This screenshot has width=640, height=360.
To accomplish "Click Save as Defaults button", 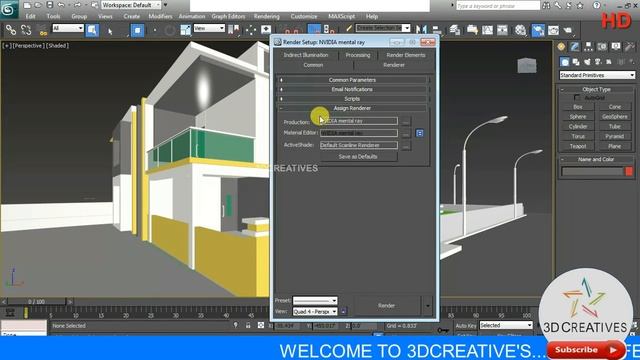I will (358, 157).
